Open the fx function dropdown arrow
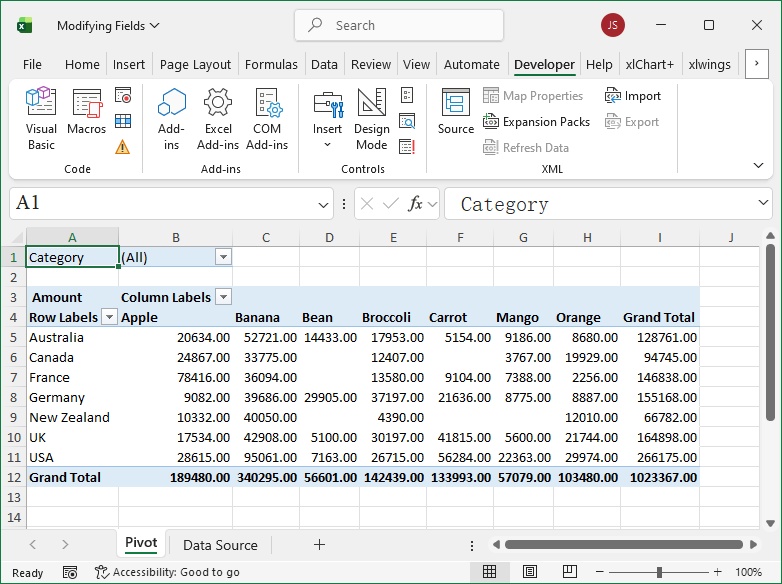The image size is (782, 584). coord(432,204)
